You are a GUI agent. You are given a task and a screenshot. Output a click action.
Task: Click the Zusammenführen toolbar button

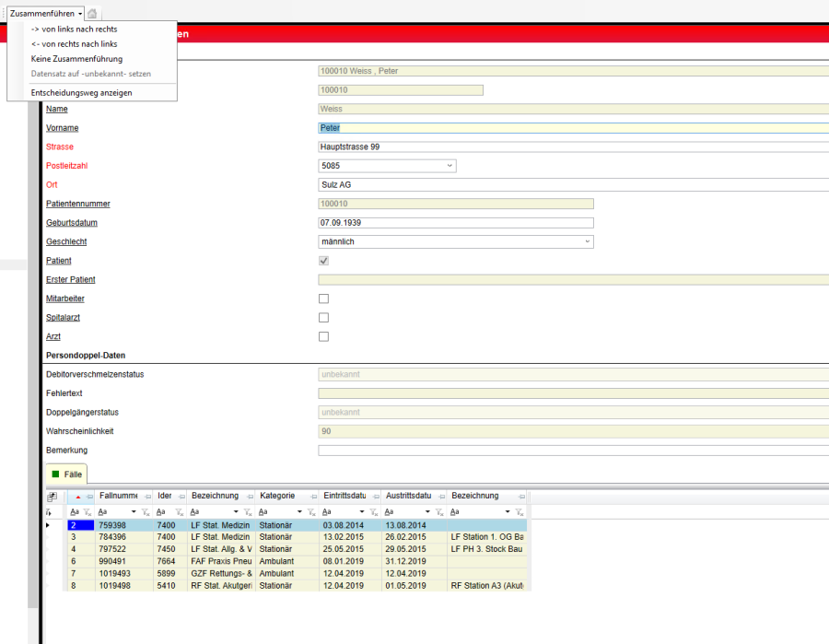(42, 14)
